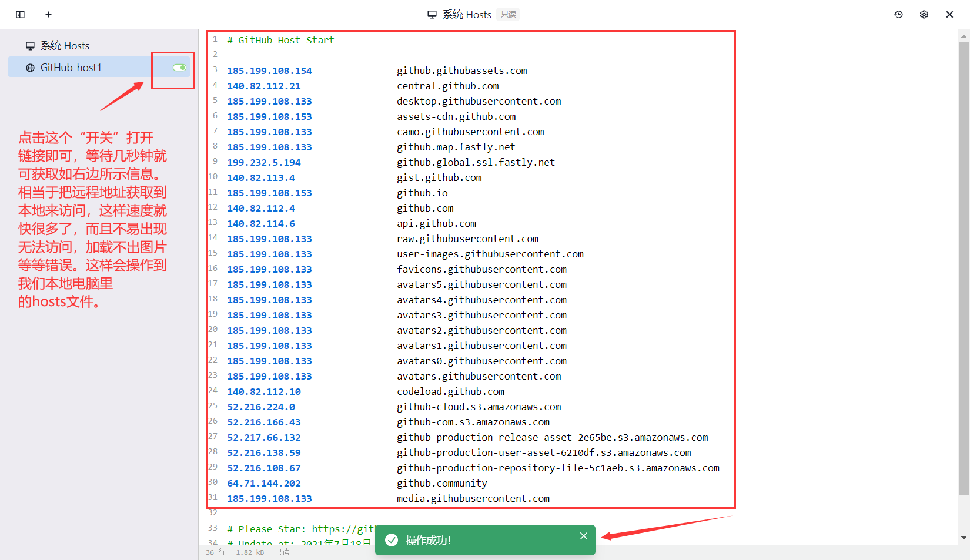
Task: Click hostname favicons.githubusercontent.com
Action: (x=481, y=269)
